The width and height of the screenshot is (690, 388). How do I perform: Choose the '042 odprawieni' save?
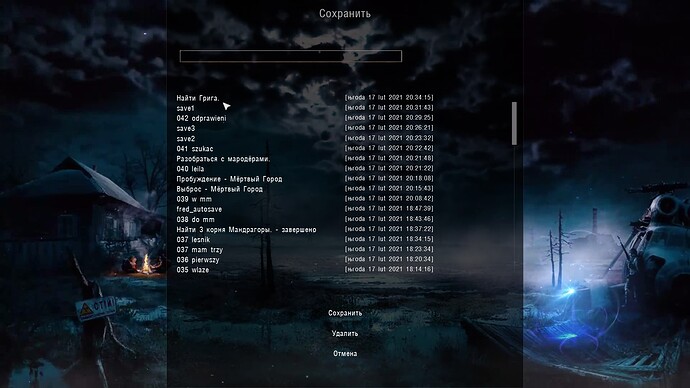tap(305, 118)
